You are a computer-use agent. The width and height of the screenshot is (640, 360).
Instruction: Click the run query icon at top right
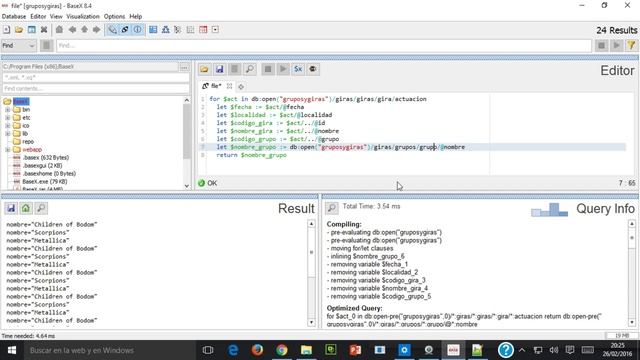tap(616, 46)
